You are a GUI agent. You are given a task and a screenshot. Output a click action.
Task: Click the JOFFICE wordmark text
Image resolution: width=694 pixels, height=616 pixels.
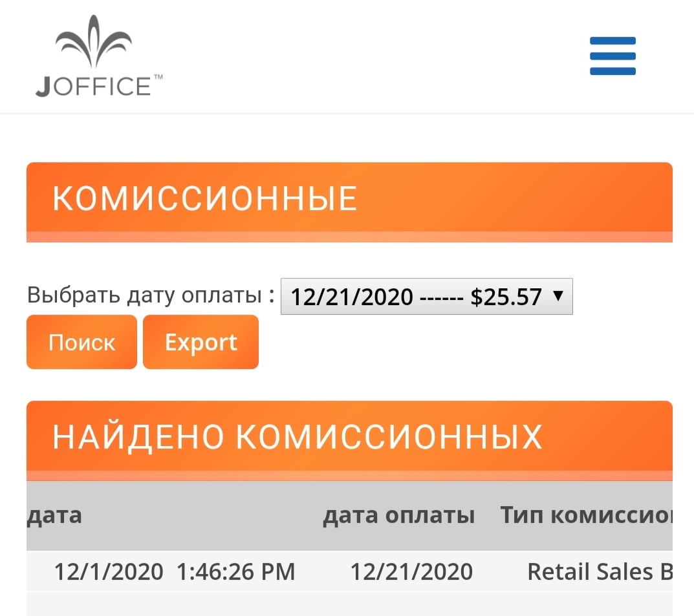point(93,86)
